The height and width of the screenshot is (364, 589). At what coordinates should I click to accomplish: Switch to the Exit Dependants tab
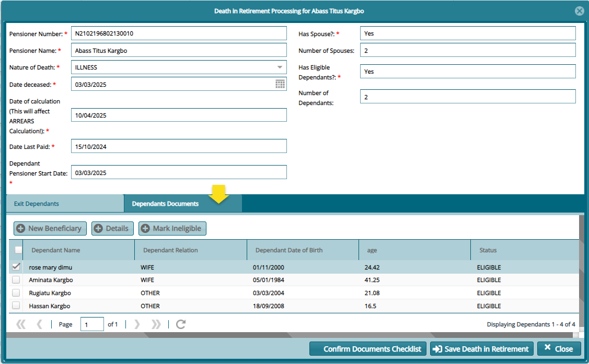pos(37,204)
